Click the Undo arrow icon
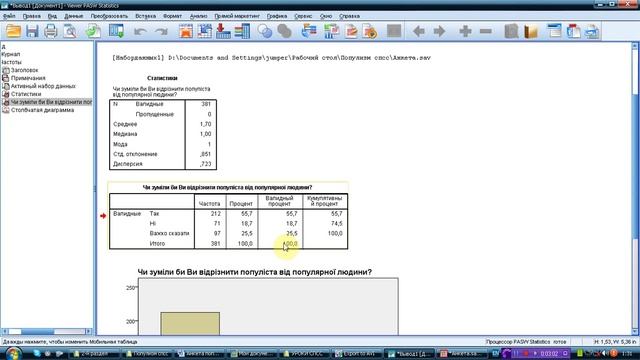The width and height of the screenshot is (640, 360). coord(140,31)
